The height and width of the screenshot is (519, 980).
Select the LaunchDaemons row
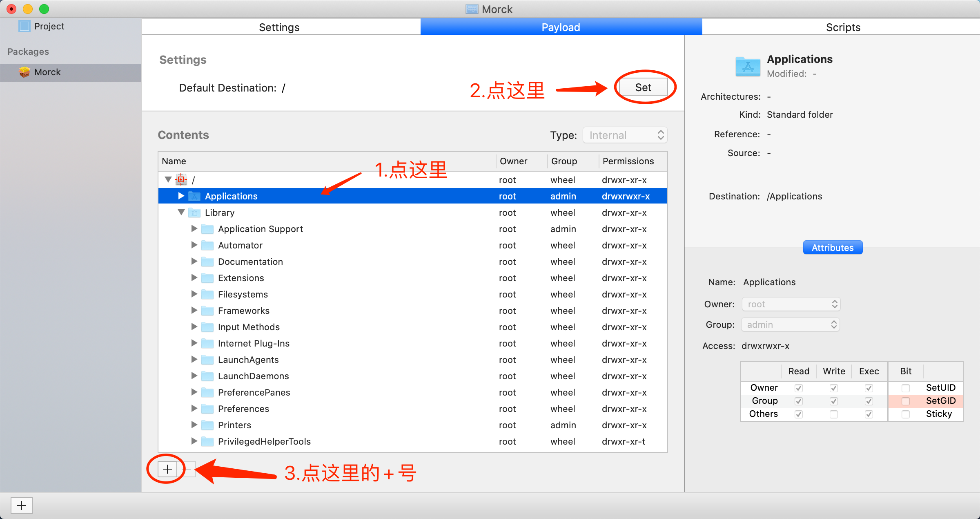253,376
